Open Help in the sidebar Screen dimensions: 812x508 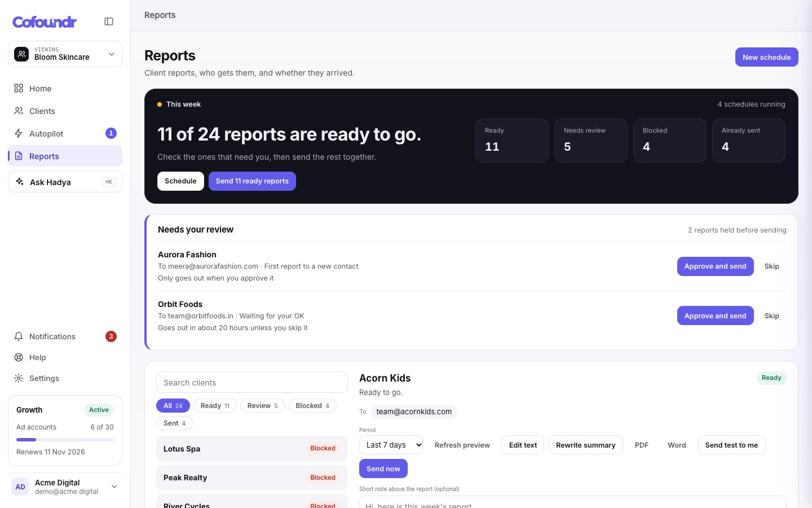65,357
